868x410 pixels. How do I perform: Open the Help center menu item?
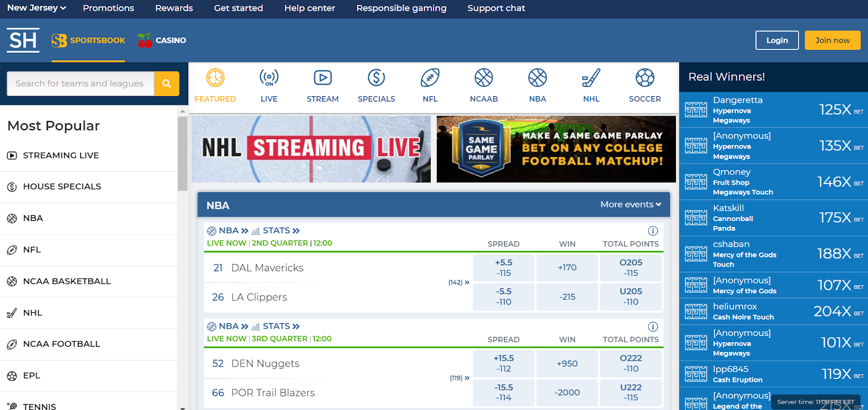coord(310,8)
